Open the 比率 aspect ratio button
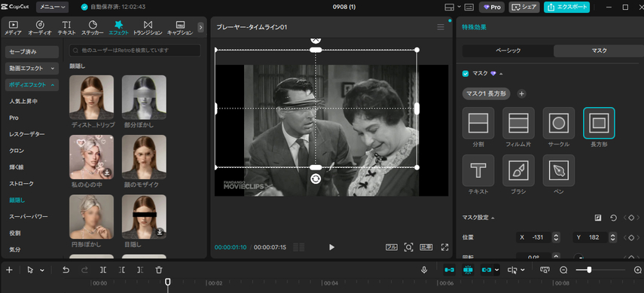The image size is (644, 293). coord(426,247)
